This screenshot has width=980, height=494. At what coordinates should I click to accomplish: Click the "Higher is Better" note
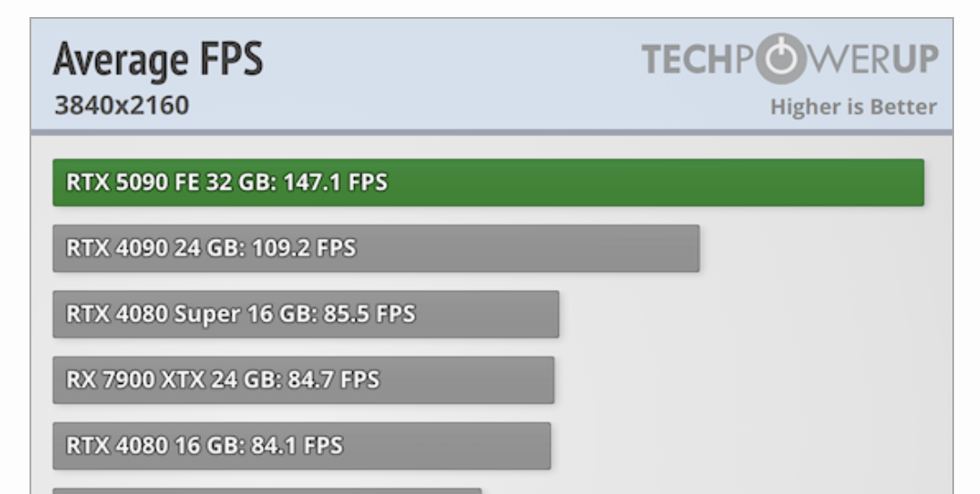[853, 107]
